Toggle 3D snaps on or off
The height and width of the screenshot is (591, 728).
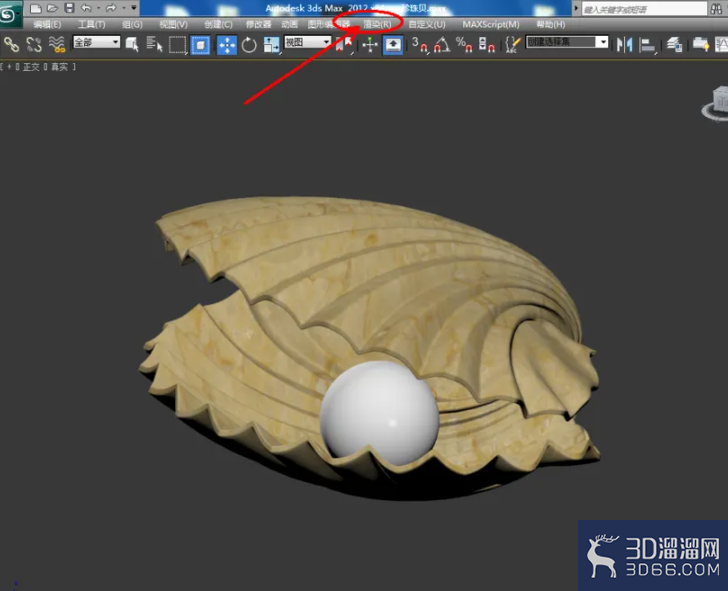tap(420, 45)
